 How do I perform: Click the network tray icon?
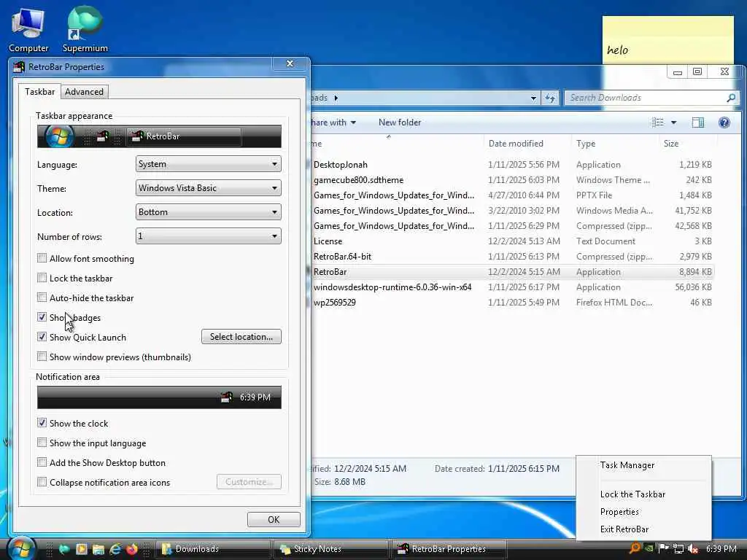tap(678, 549)
